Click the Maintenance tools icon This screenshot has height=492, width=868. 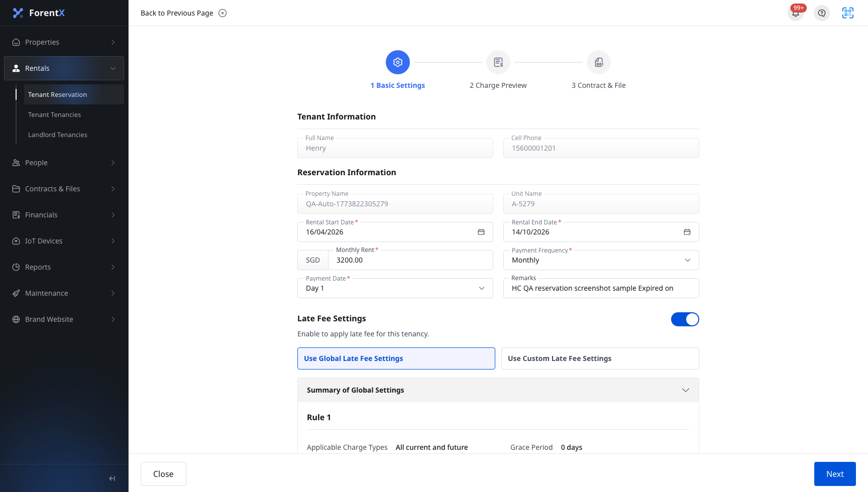[x=16, y=293]
